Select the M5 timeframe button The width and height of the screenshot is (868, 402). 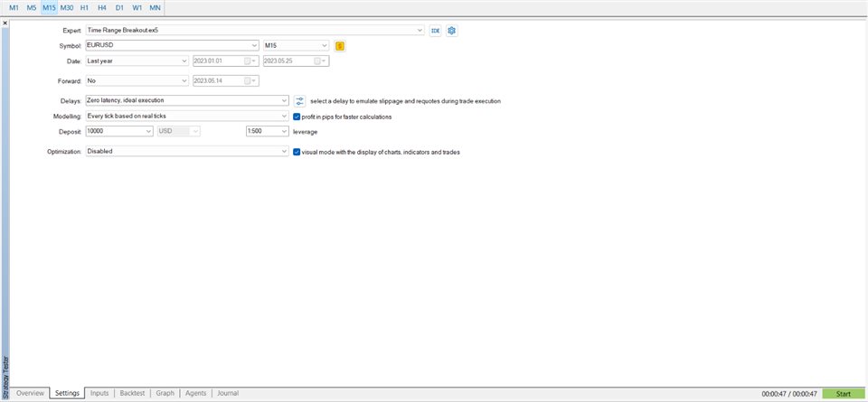coord(32,8)
